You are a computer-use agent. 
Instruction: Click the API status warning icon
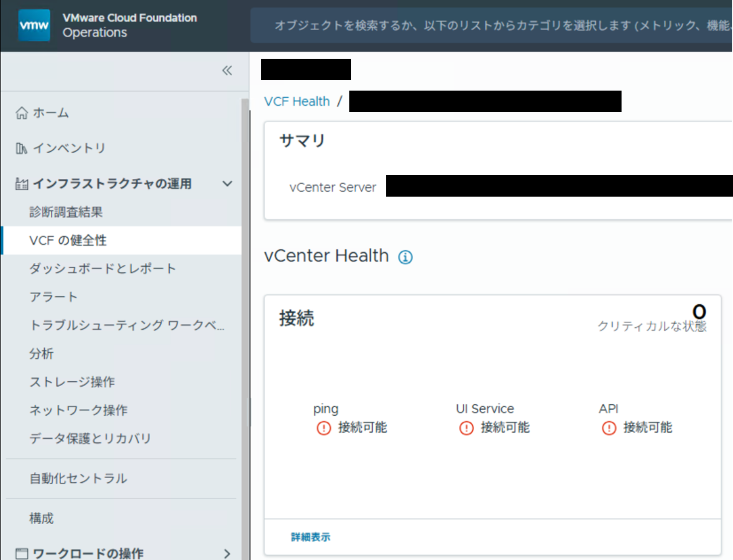[x=609, y=428]
